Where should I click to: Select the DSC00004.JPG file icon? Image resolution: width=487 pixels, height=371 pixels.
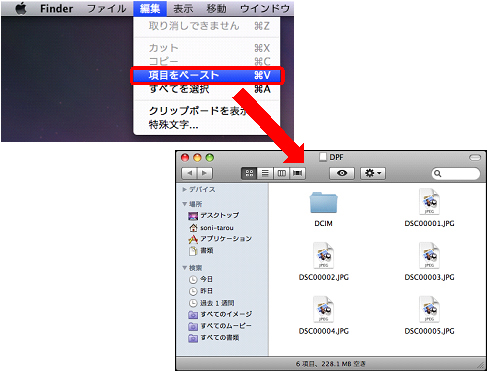(x=323, y=310)
